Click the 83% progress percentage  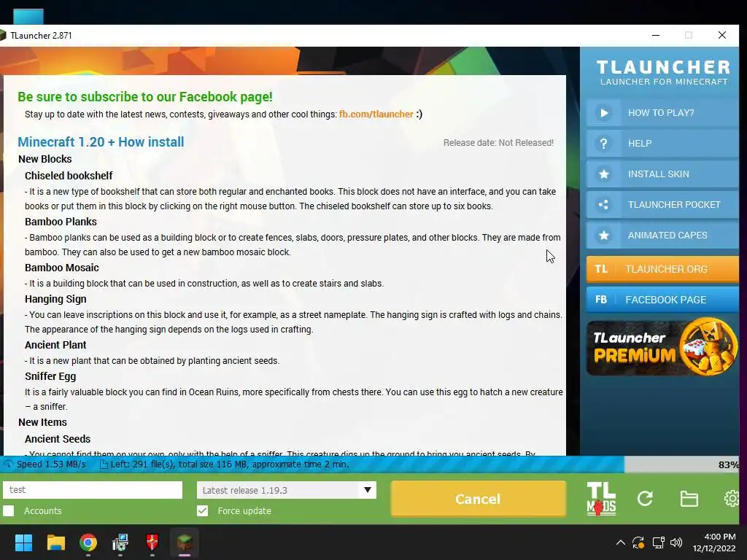[729, 464]
